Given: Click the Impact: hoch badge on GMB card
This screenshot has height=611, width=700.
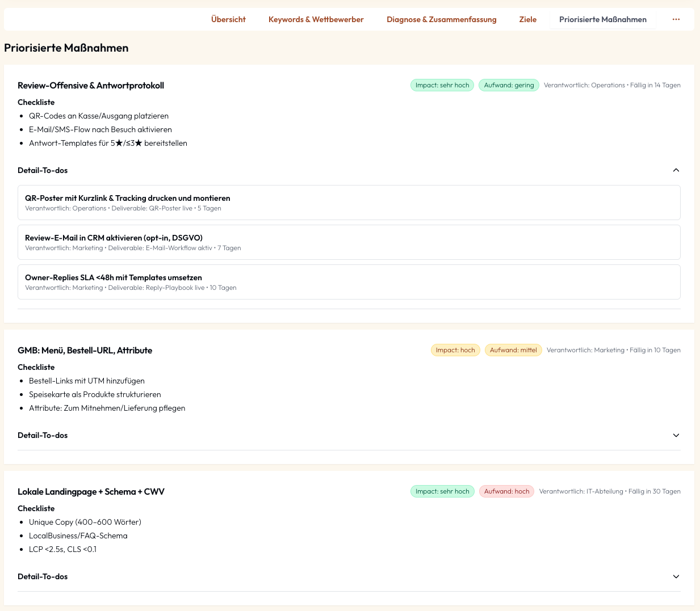Looking at the screenshot, I should point(455,350).
